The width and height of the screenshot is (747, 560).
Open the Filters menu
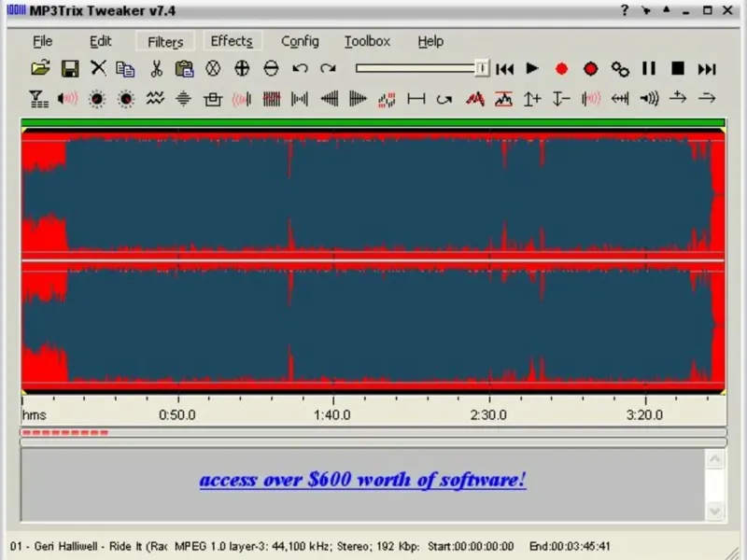tap(165, 42)
